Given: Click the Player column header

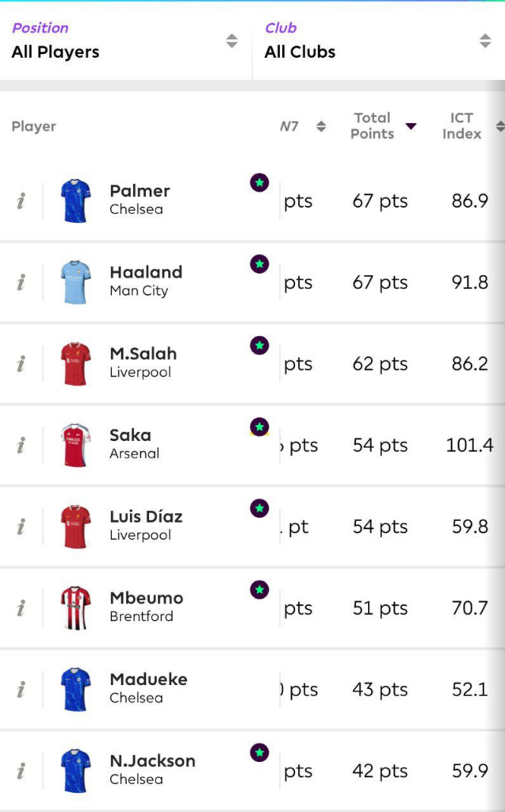Looking at the screenshot, I should (x=34, y=126).
